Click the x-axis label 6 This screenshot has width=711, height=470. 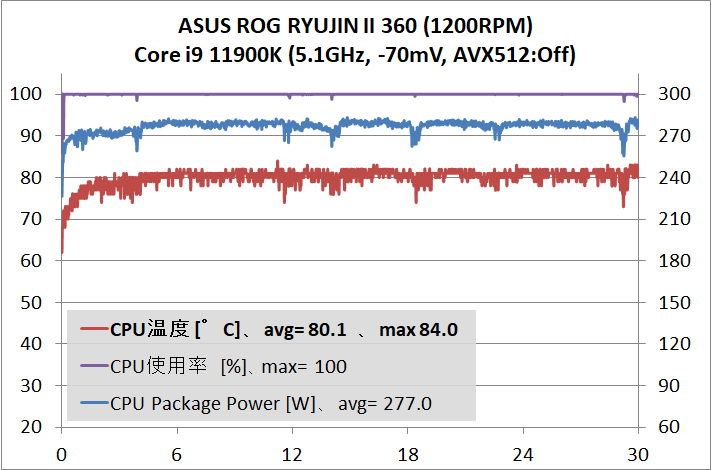tap(176, 455)
